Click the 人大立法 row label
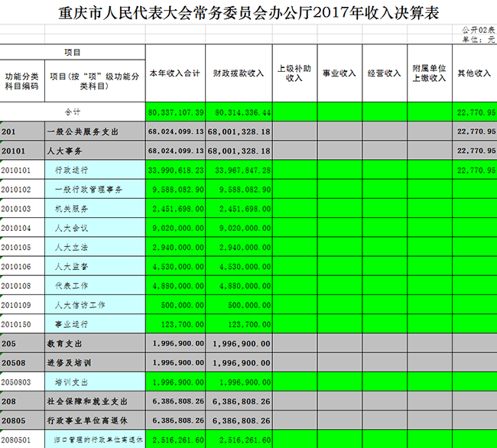The image size is (497, 448). click(x=70, y=247)
